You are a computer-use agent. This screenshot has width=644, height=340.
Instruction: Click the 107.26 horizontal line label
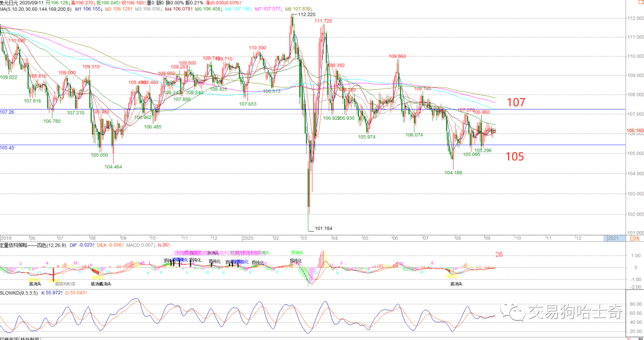7,112
